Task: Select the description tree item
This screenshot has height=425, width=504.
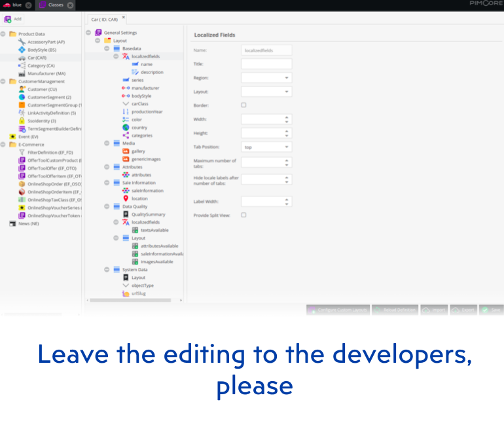Action: point(152,72)
